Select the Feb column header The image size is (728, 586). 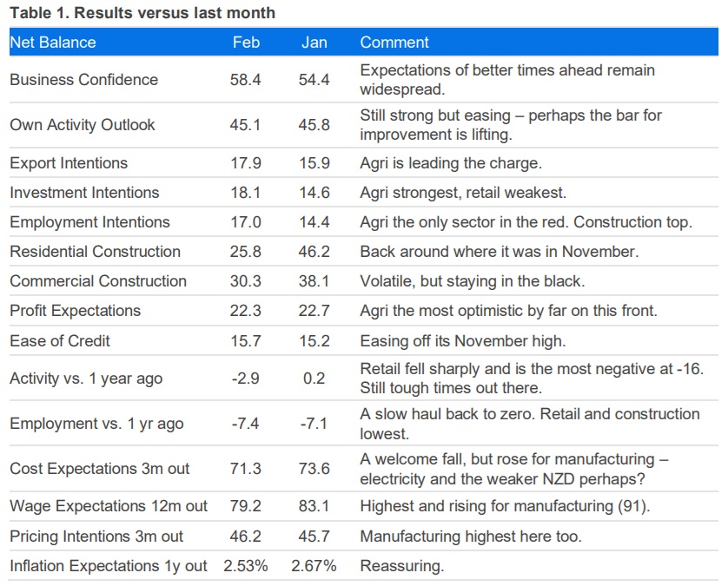pyautogui.click(x=246, y=43)
